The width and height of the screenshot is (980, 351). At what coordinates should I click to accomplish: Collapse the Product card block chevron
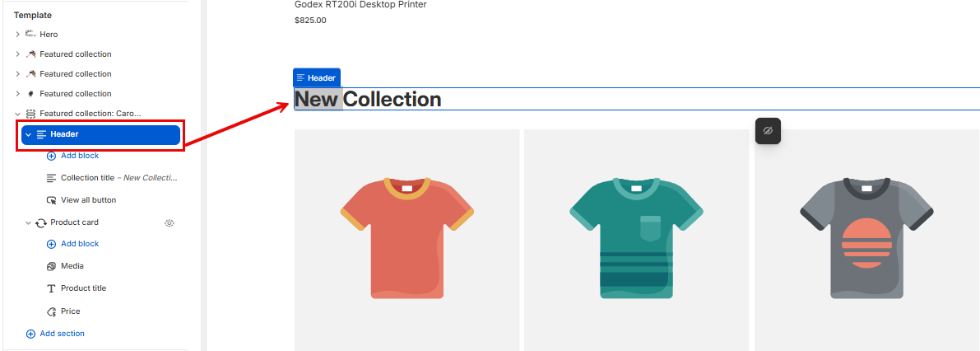click(28, 222)
